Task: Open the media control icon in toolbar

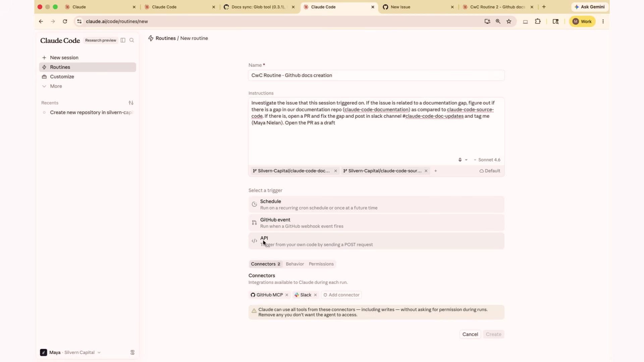Action: pyautogui.click(x=526, y=21)
